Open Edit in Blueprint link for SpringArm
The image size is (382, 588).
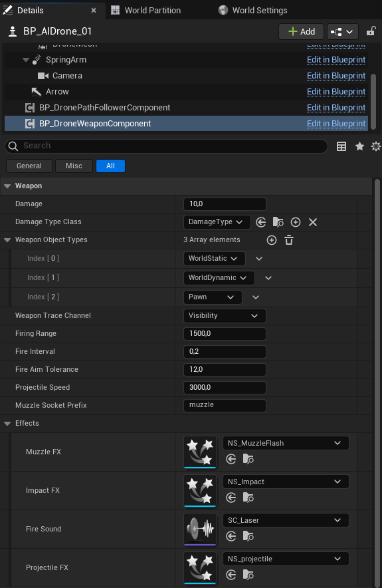(x=336, y=60)
